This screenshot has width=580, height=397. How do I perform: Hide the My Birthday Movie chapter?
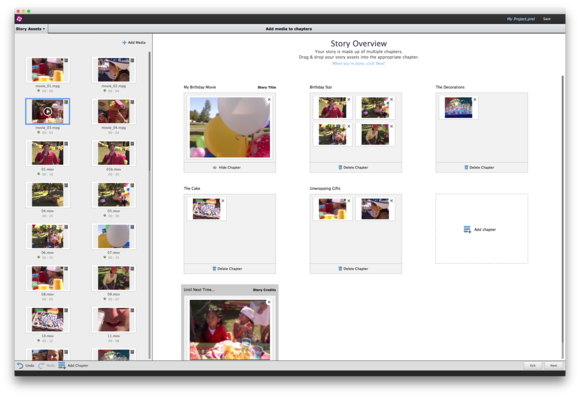[x=227, y=168]
